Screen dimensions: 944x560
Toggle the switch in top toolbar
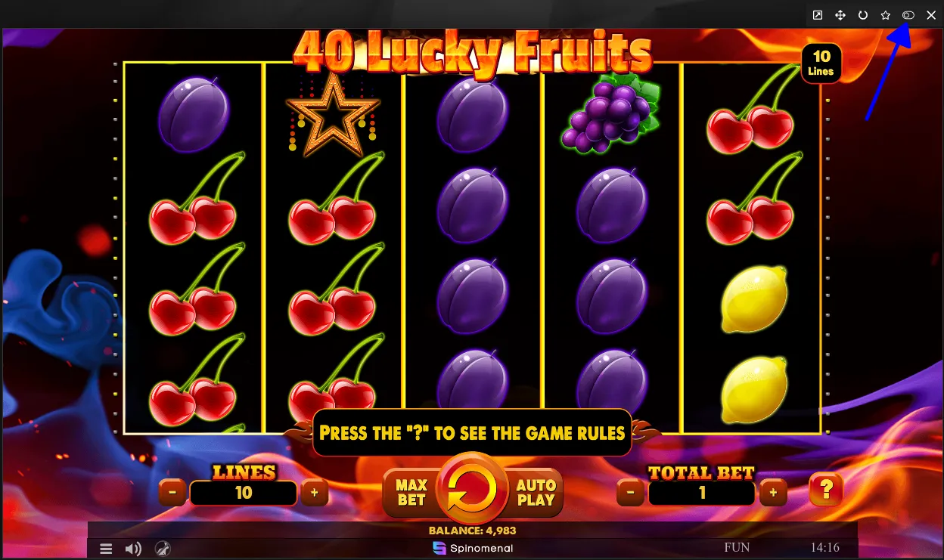click(x=908, y=15)
